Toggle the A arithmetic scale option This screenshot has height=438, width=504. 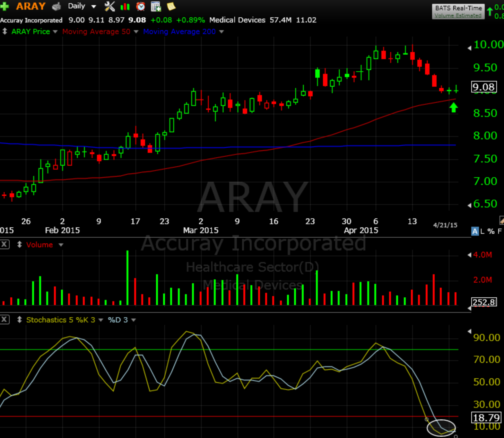point(475,231)
